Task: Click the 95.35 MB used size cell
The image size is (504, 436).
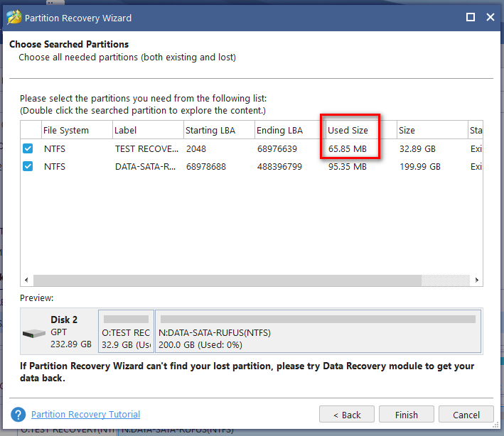Action: (348, 166)
